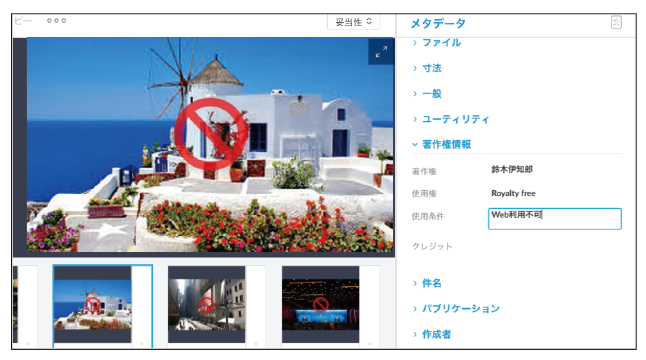Expand the 作成者 section
Image resolution: width=646 pixels, height=360 pixels.
(436, 334)
